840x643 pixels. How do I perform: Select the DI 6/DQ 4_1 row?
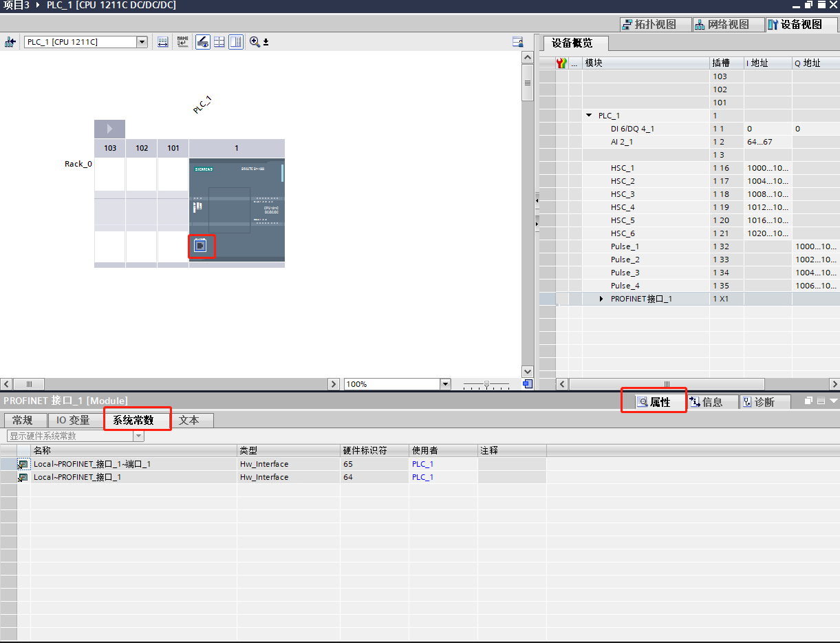point(689,129)
